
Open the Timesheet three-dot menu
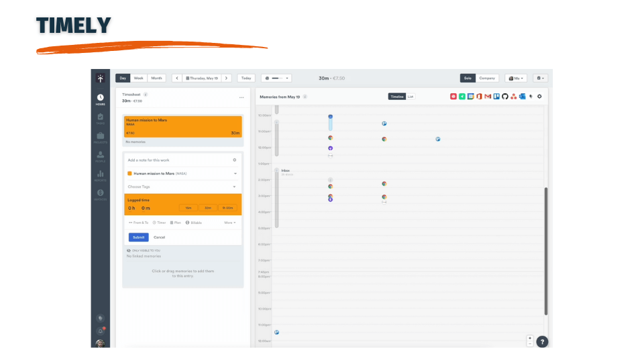point(241,98)
